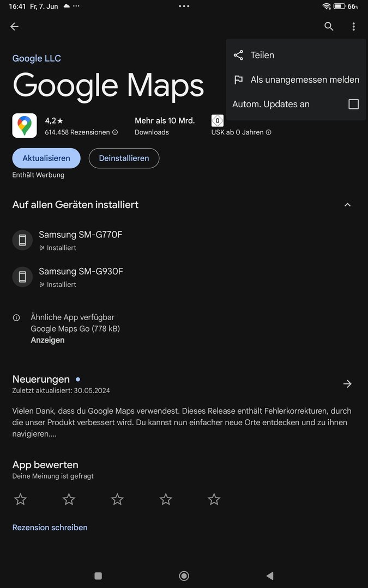Tap the cloud icon in status bar

click(x=67, y=6)
